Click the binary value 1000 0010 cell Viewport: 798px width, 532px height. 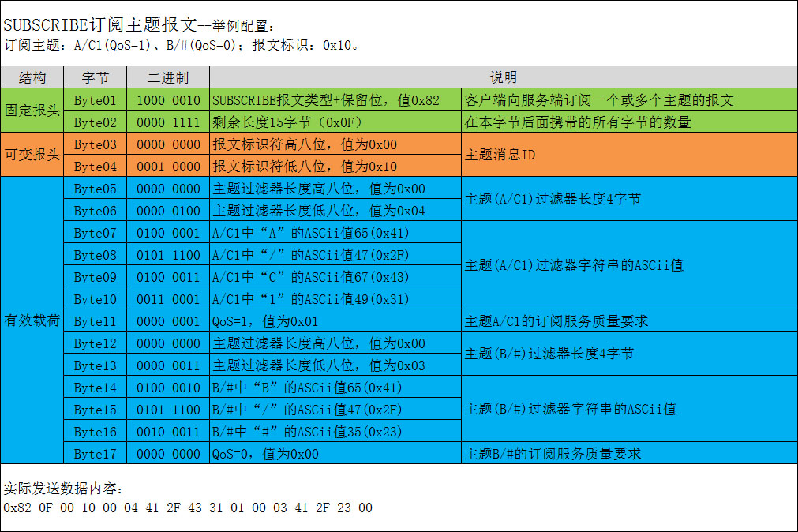click(x=167, y=100)
